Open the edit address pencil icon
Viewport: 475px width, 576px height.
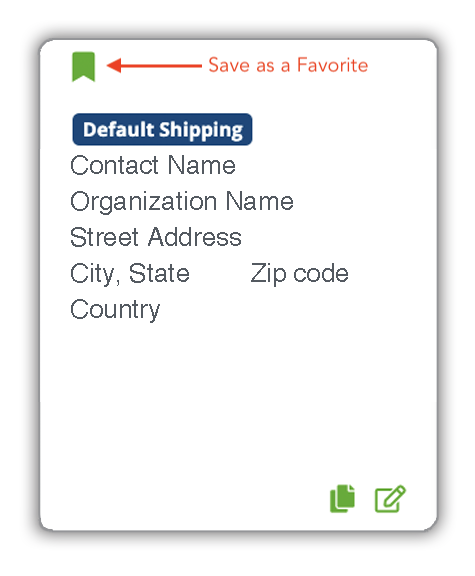coord(390,498)
